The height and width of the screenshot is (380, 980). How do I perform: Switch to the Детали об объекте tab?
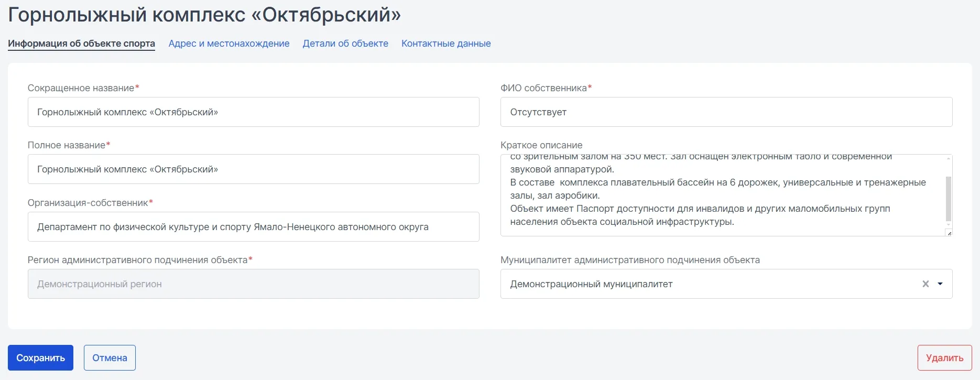click(x=345, y=44)
